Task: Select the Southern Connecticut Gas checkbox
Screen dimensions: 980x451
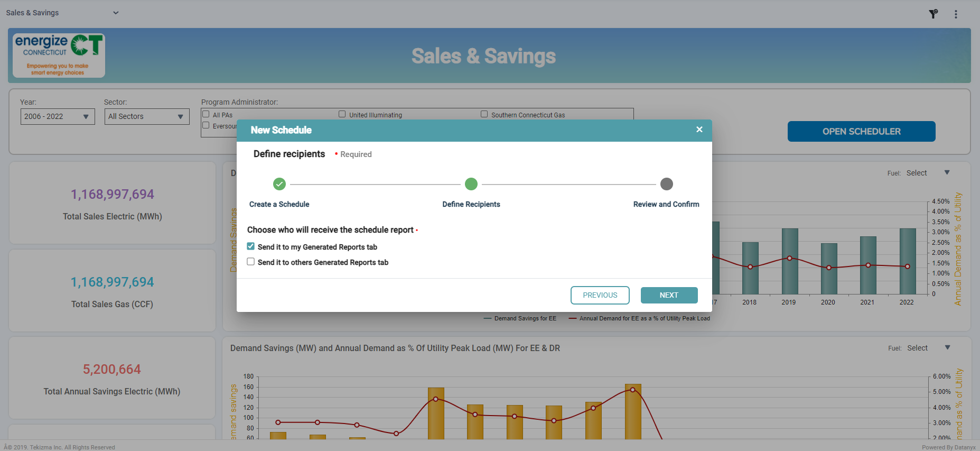Action: pyautogui.click(x=484, y=114)
